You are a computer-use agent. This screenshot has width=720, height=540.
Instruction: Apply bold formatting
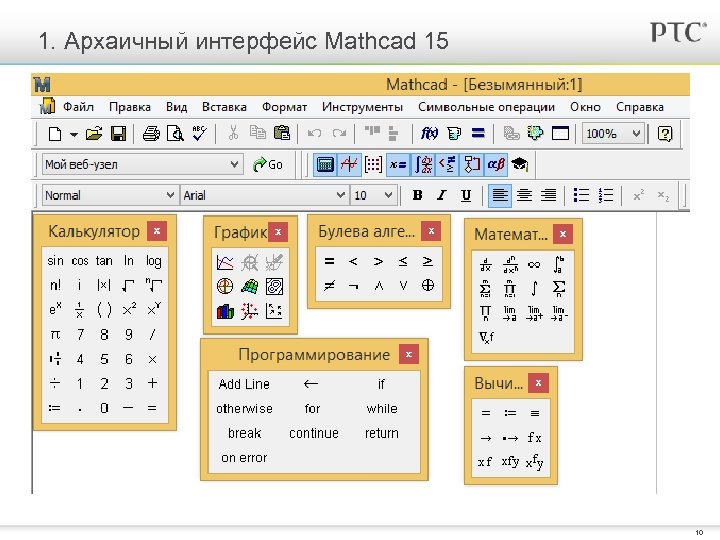coord(417,195)
